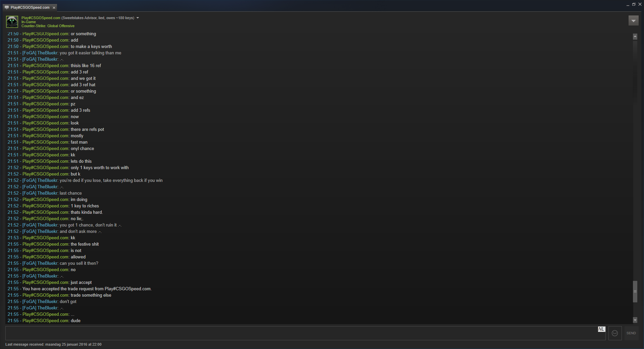The height and width of the screenshot is (349, 644).
Task: Select the Play#CSGOSpeed.com chat tab
Action: coord(30,7)
